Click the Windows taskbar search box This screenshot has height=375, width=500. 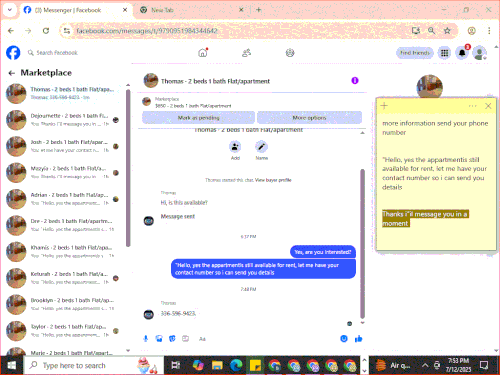tap(94, 365)
